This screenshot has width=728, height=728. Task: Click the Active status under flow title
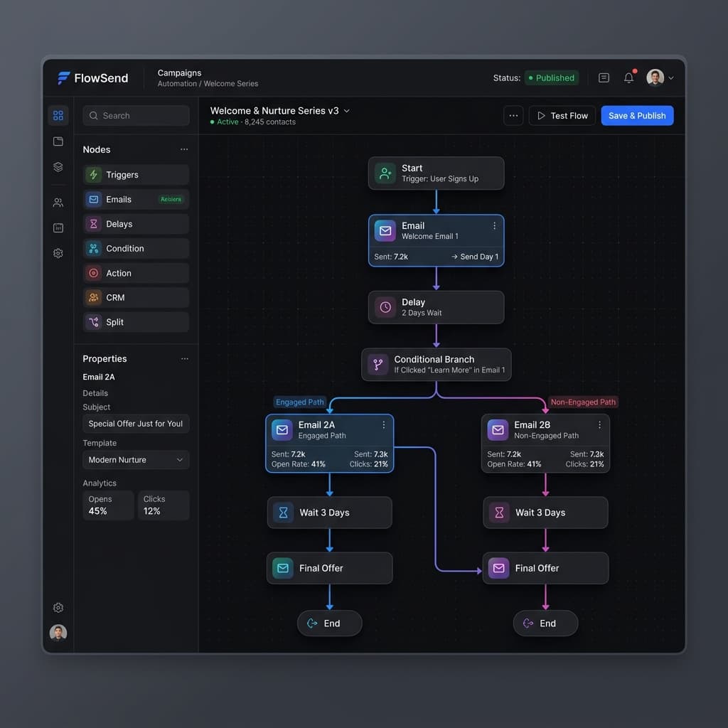[x=224, y=122]
